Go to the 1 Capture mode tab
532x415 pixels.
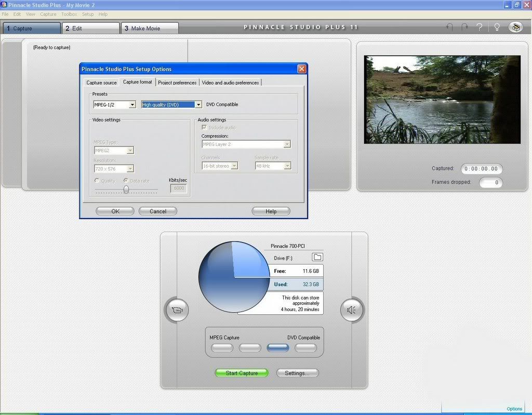click(x=32, y=28)
